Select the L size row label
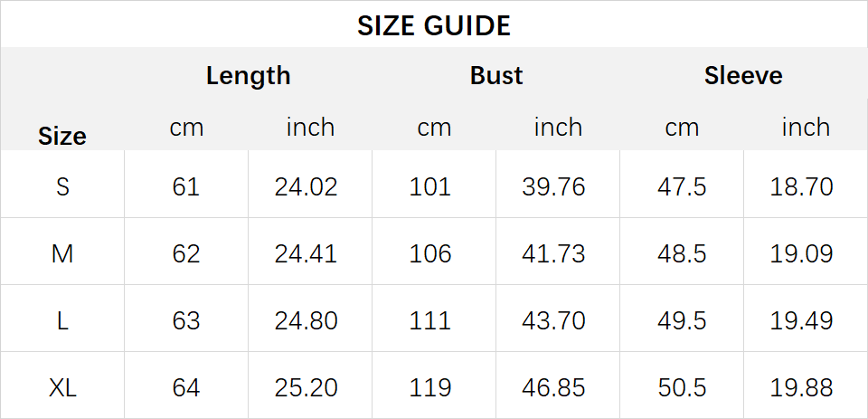 pos(62,321)
